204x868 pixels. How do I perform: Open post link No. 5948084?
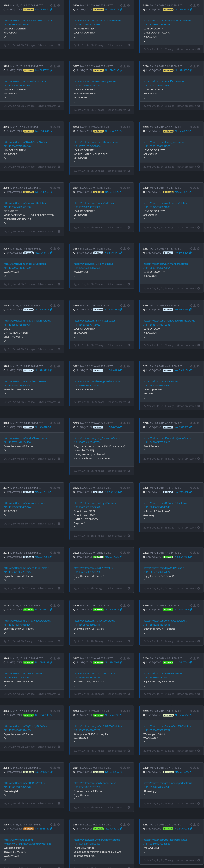pyautogui.click(x=112, y=427)
